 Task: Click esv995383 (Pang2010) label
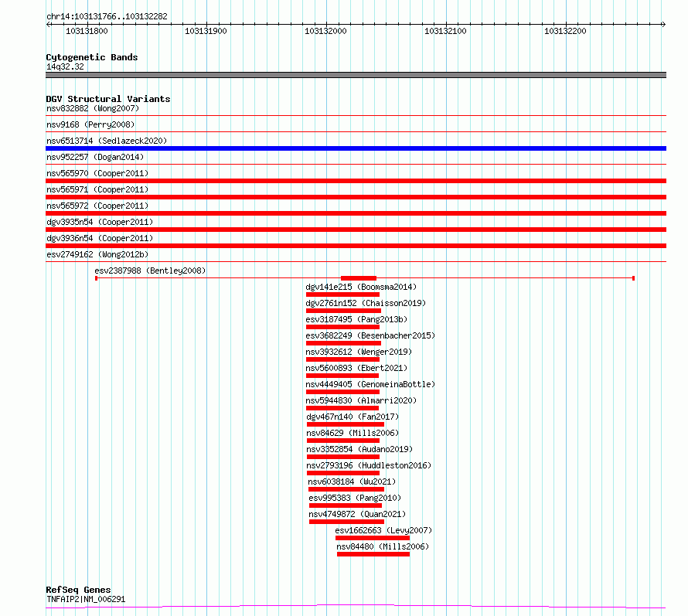(355, 498)
